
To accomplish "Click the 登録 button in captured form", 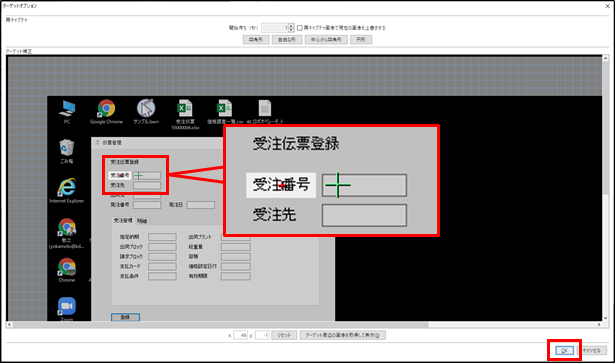I will (125, 317).
